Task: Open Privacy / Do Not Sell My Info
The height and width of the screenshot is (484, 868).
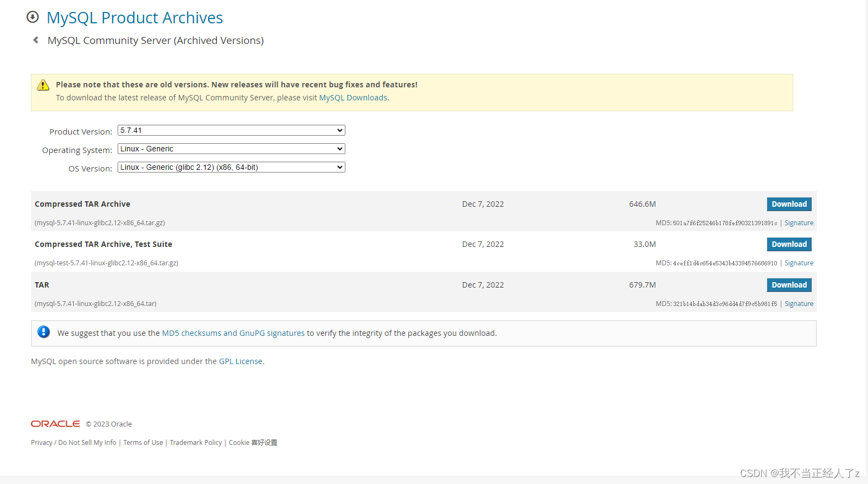Action: (74, 443)
